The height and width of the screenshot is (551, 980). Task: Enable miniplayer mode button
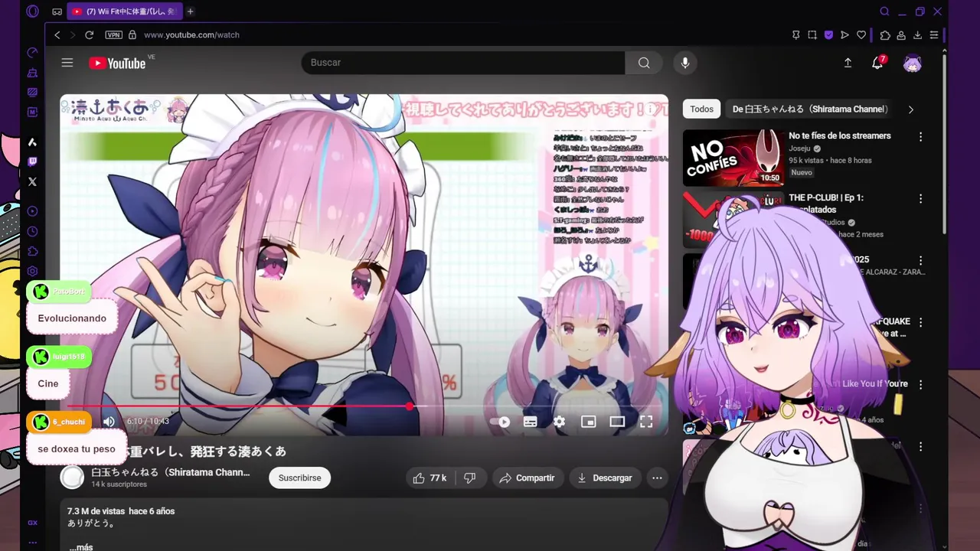click(x=588, y=422)
